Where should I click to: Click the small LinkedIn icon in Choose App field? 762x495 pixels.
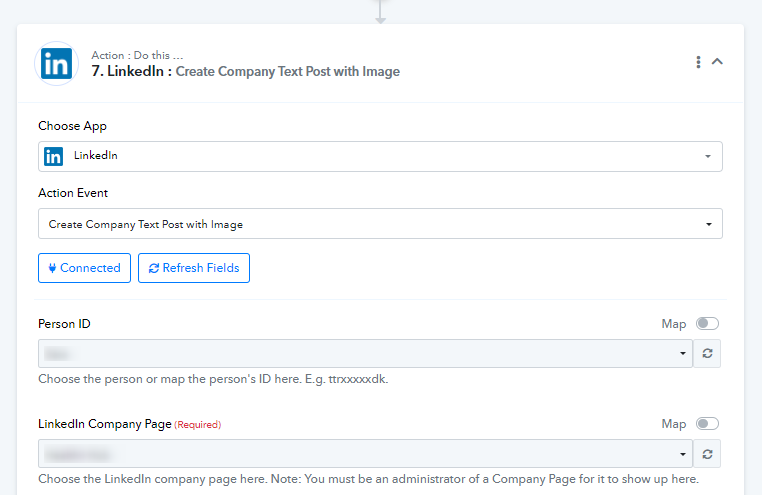pos(53,156)
